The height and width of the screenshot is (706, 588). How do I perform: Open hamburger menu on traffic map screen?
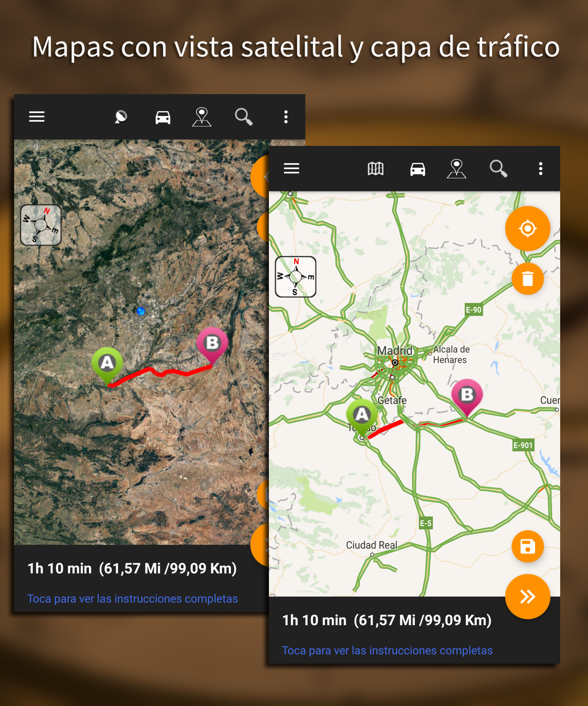click(292, 169)
